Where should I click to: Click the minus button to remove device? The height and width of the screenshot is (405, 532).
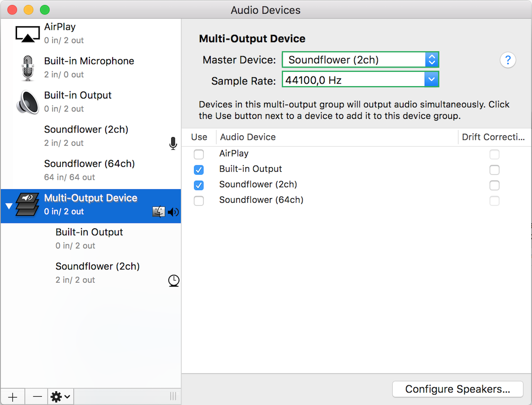(37, 397)
